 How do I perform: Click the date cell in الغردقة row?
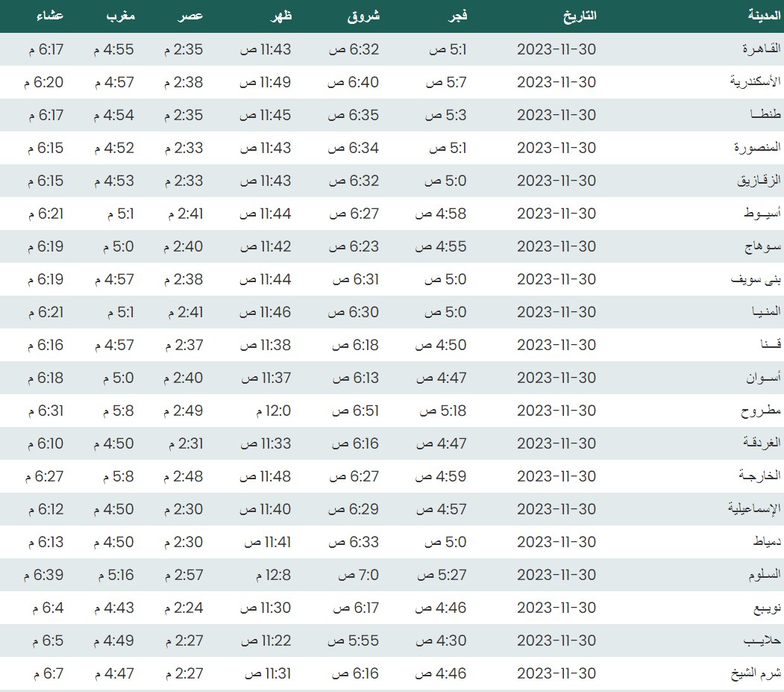pyautogui.click(x=556, y=443)
